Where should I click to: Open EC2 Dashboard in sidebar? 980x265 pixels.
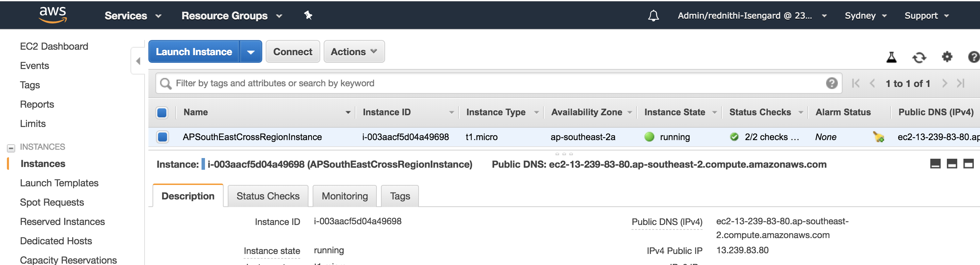[54, 46]
